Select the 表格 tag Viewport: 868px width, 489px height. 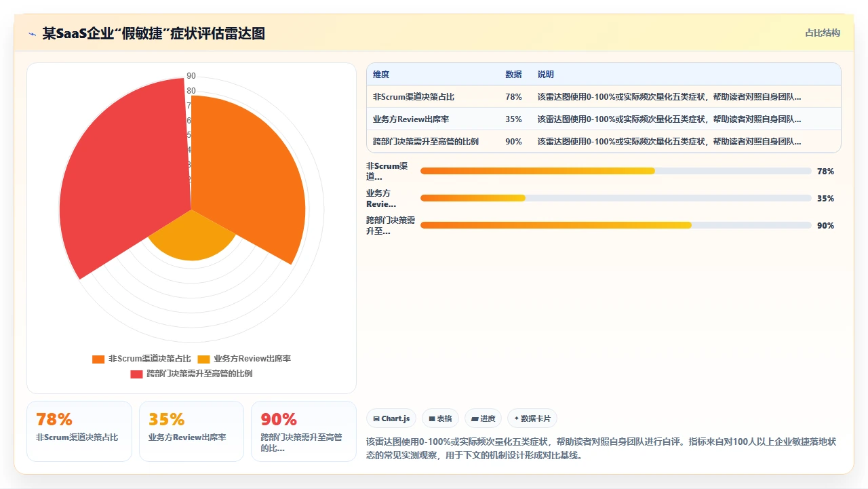(x=440, y=418)
